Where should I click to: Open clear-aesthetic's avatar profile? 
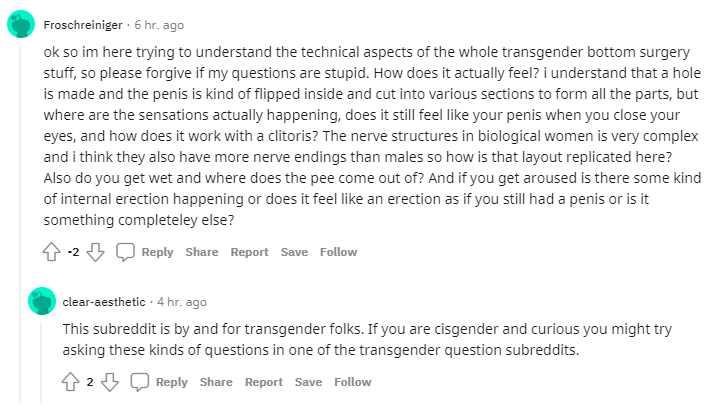(42, 301)
